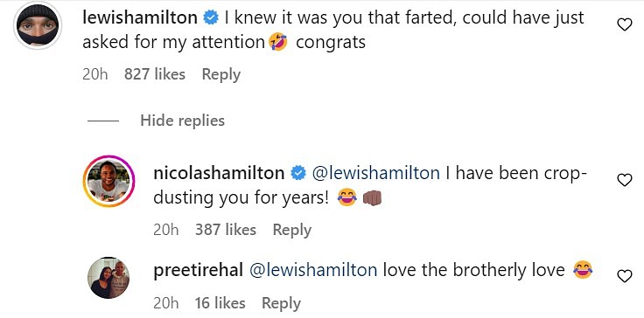Screen dimensions: 644x318
Task: Click @lewishamilton mention in nicolashamilton's reply
Action: click(376, 174)
